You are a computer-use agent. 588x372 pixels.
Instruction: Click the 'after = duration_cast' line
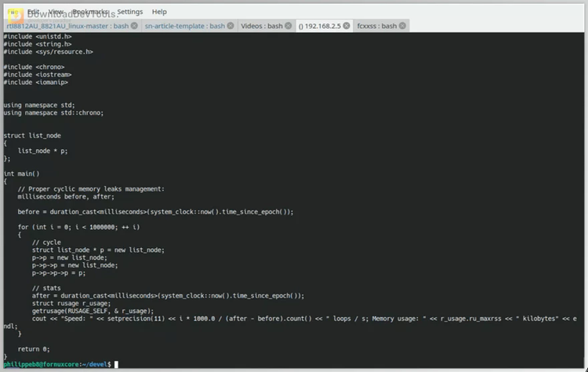coord(168,296)
